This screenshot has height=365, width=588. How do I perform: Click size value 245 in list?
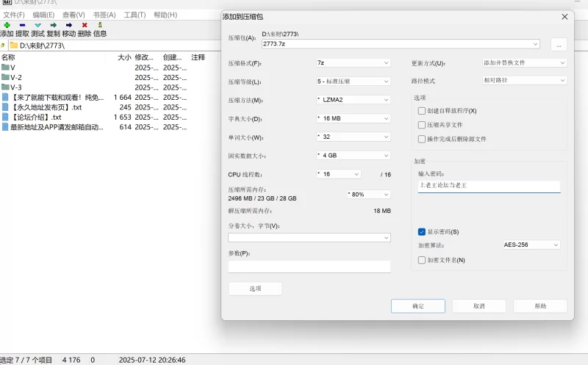coord(126,107)
